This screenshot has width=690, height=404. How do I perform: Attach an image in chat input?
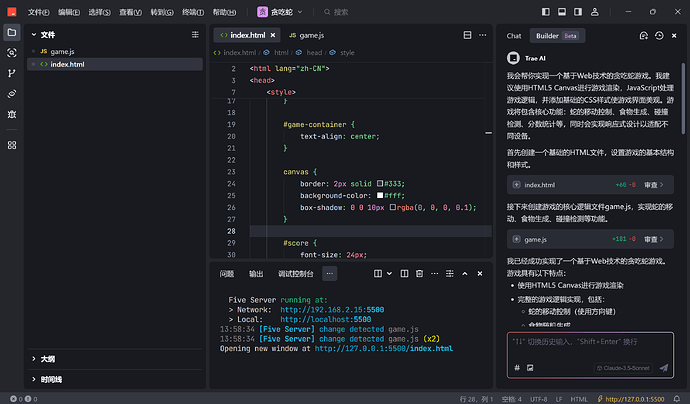(530, 367)
